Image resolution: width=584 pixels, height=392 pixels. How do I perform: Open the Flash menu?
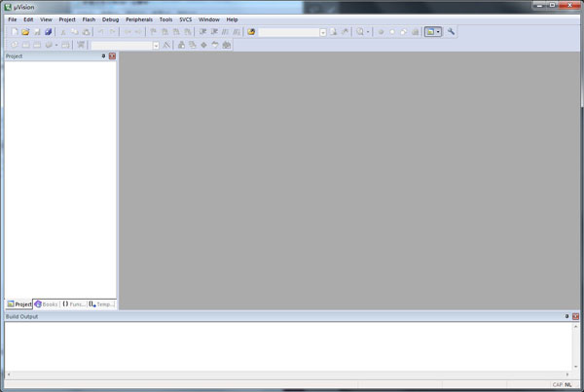[90, 19]
